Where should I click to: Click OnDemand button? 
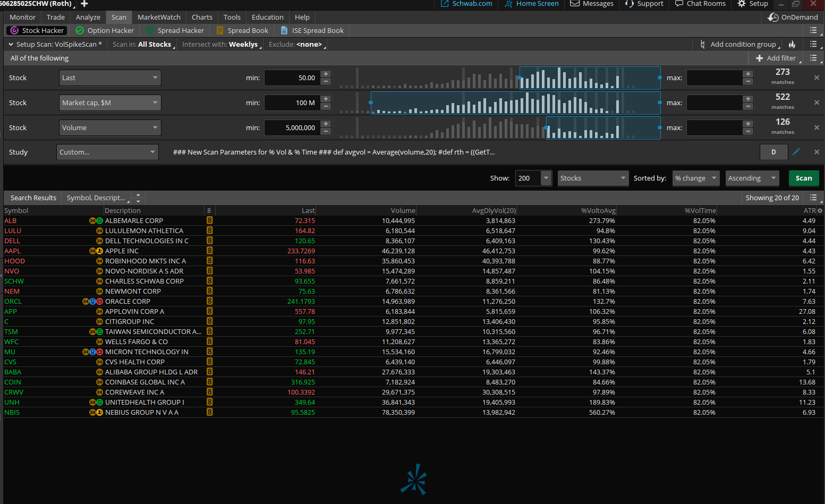pos(793,18)
